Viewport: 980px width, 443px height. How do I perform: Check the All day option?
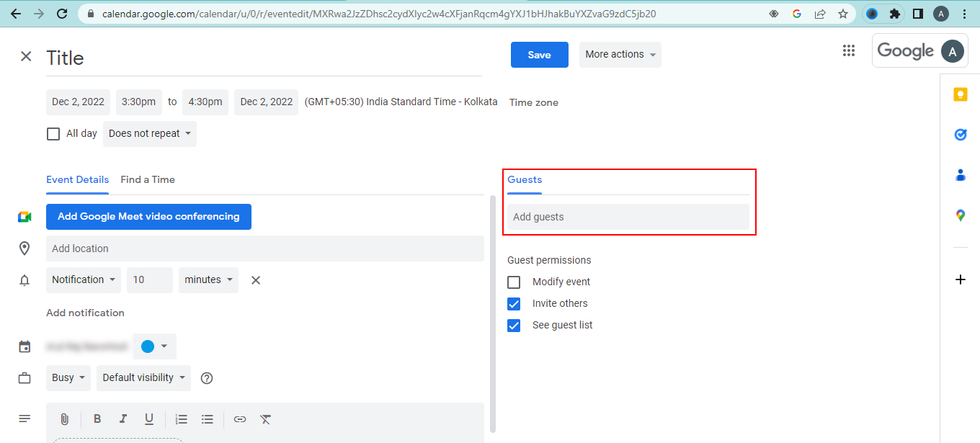53,133
